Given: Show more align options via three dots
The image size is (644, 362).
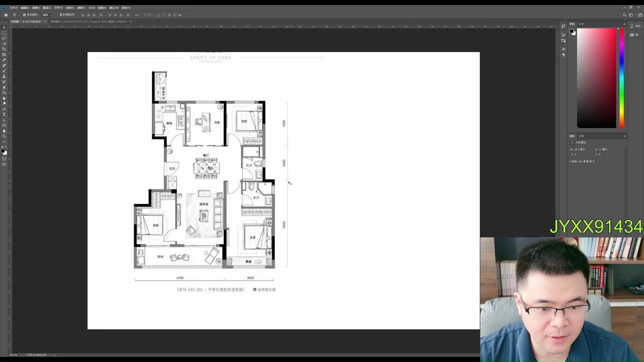Looking at the screenshot, I should (x=137, y=15).
